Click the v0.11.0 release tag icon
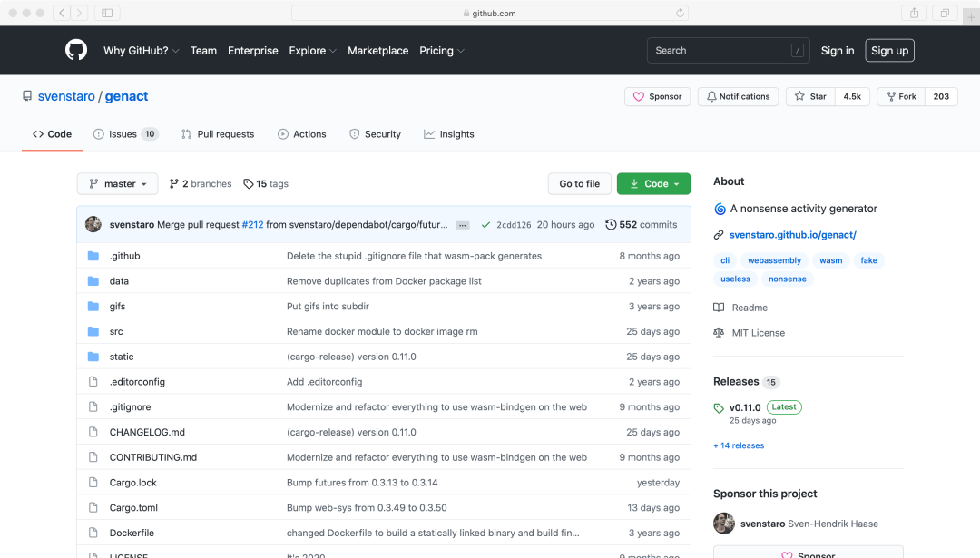 pos(719,408)
